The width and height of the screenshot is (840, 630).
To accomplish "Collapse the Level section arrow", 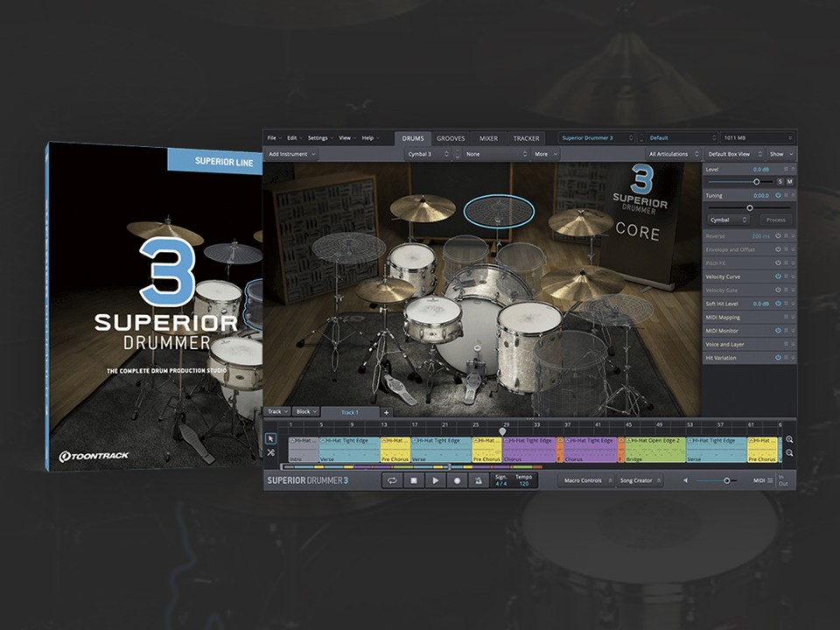I will (793, 169).
